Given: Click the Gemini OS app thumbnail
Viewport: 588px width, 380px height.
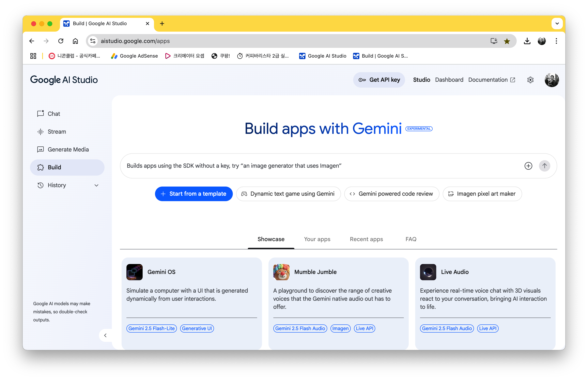Looking at the screenshot, I should pyautogui.click(x=134, y=272).
